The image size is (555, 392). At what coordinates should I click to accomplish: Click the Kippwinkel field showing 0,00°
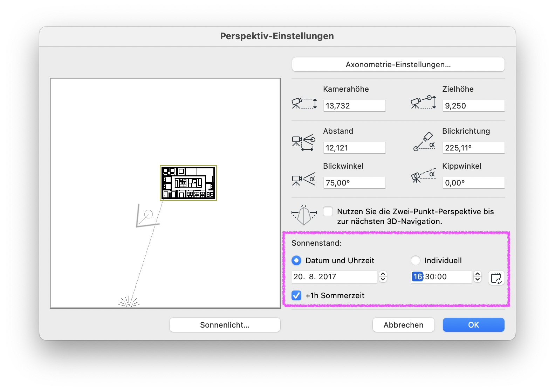click(x=473, y=183)
